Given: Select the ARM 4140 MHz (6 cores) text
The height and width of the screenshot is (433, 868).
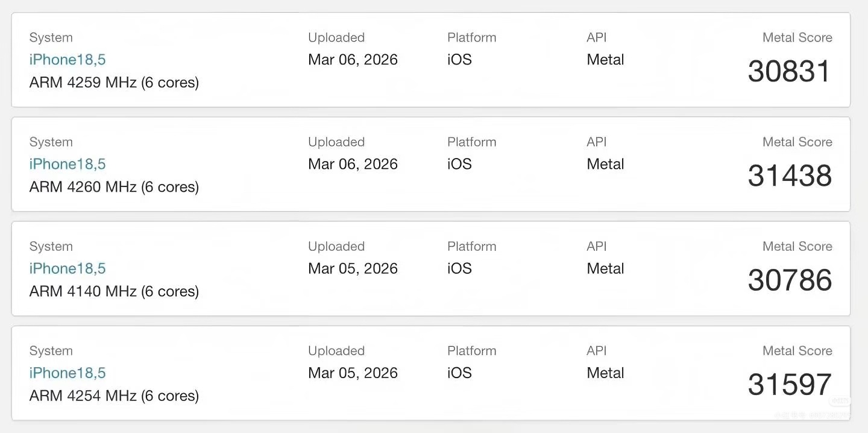Looking at the screenshot, I should 114,291.
